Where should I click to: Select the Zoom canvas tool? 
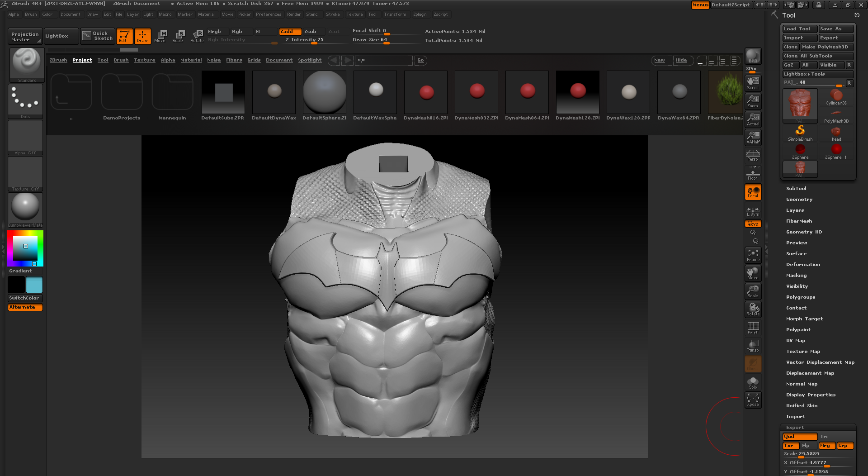(x=753, y=101)
